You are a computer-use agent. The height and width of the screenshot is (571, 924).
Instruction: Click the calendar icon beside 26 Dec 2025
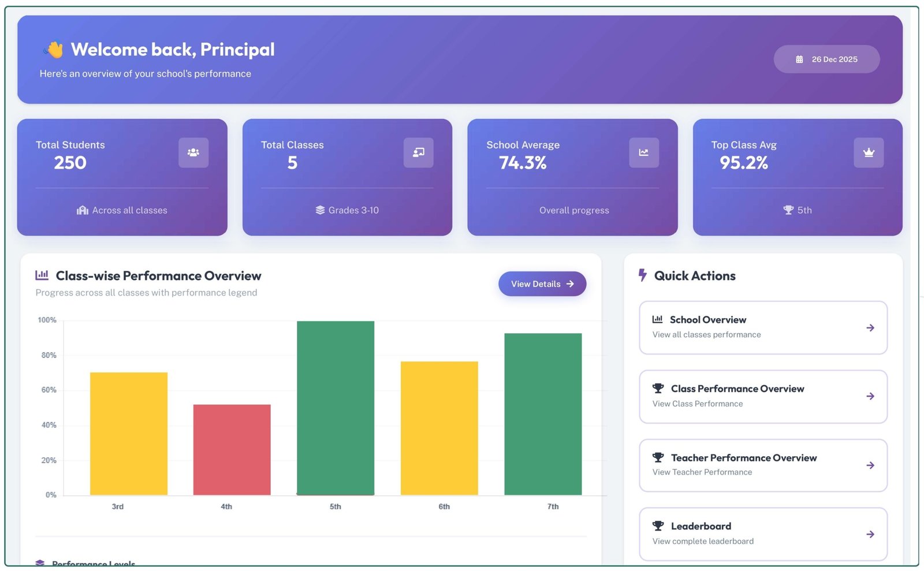coord(799,59)
